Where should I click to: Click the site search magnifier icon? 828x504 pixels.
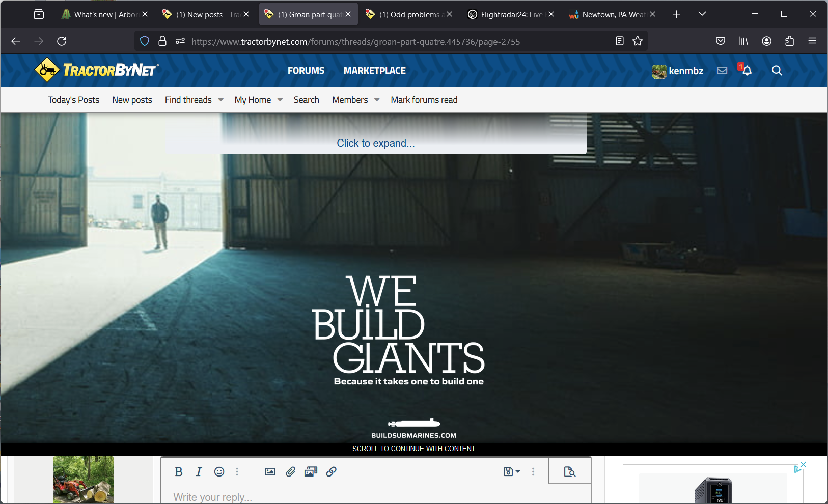[x=777, y=71]
